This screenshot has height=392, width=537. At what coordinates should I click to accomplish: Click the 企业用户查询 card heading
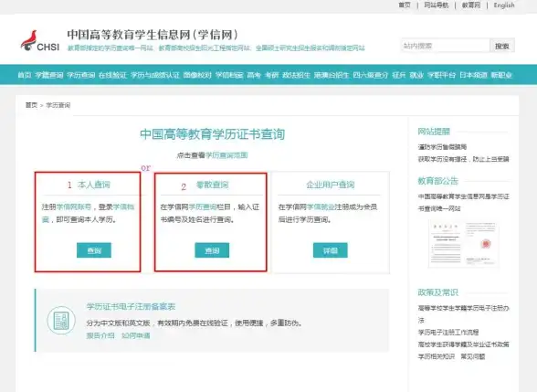point(331,185)
